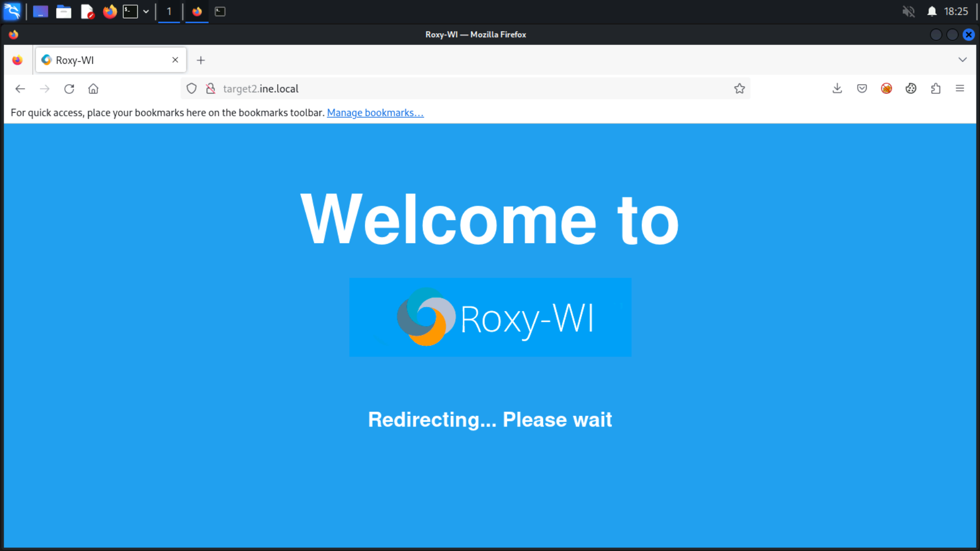This screenshot has height=551, width=980.
Task: Click the target2.ine.local address bar
Action: click(x=459, y=89)
